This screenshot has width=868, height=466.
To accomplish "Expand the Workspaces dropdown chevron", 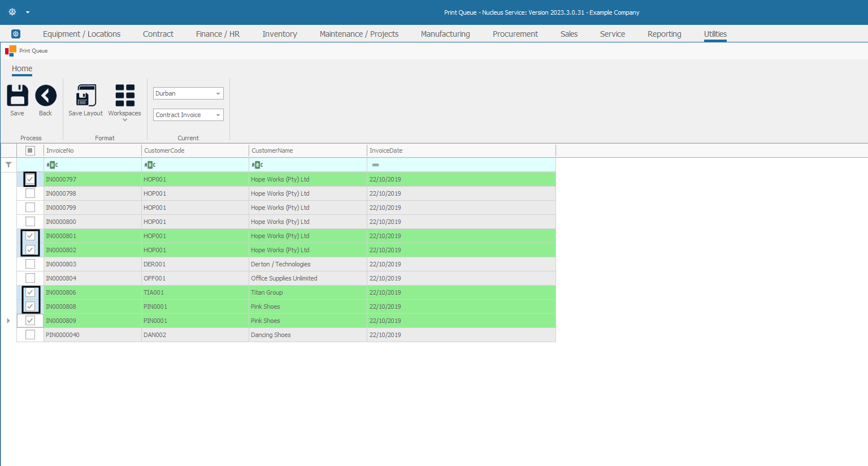I will click(x=125, y=120).
